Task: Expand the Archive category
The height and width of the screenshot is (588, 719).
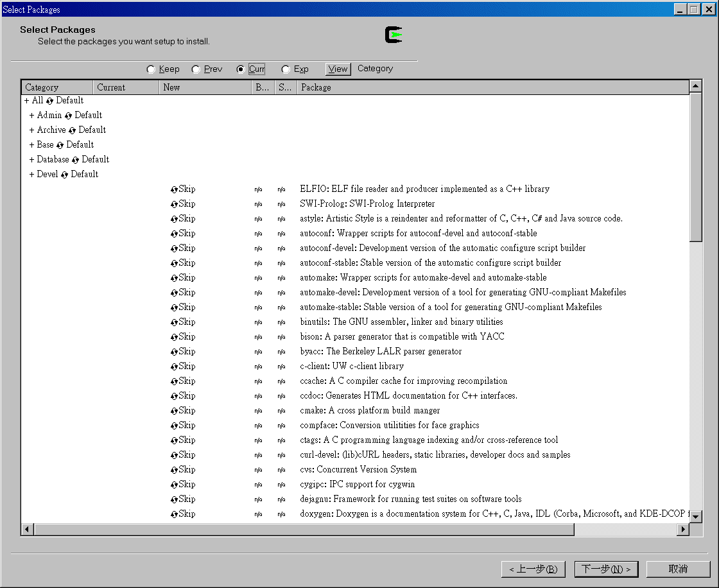Action: coord(31,130)
